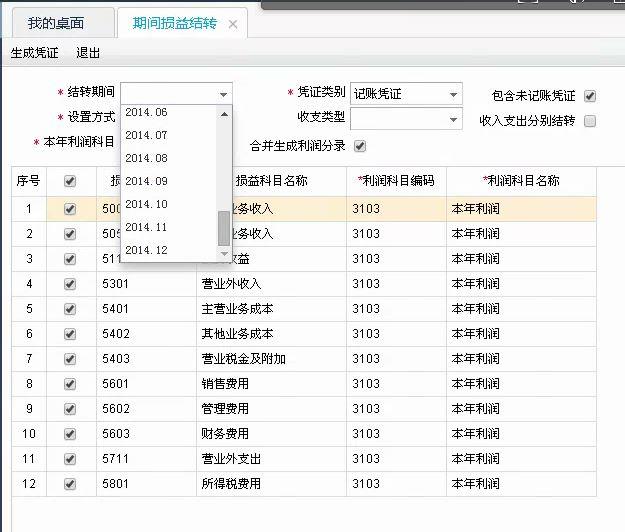Click 3103 profit code in row 7
This screenshot has height=532, width=625.
coord(366,359)
